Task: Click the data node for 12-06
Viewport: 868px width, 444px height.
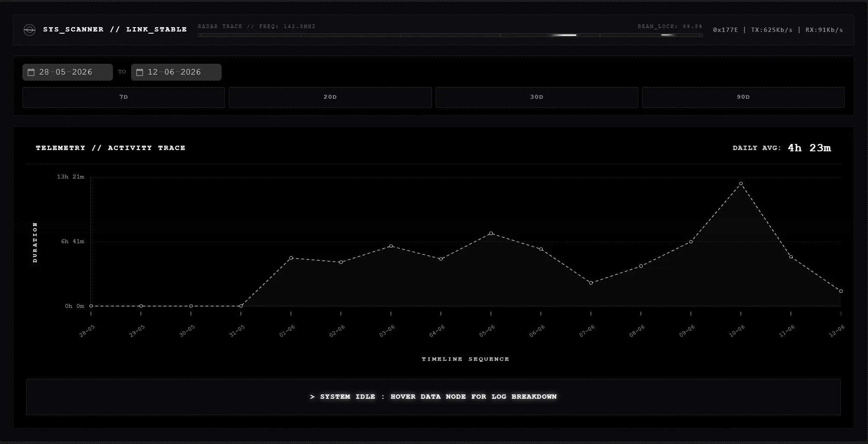Action: pyautogui.click(x=841, y=291)
